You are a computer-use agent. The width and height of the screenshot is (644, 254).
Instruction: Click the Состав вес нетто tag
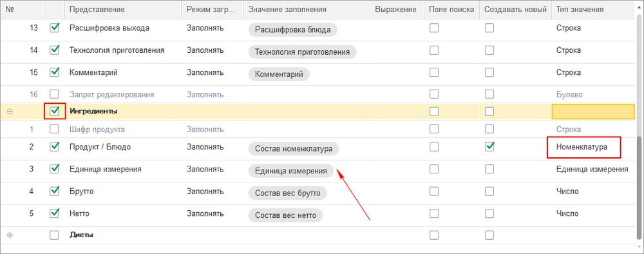tap(285, 215)
